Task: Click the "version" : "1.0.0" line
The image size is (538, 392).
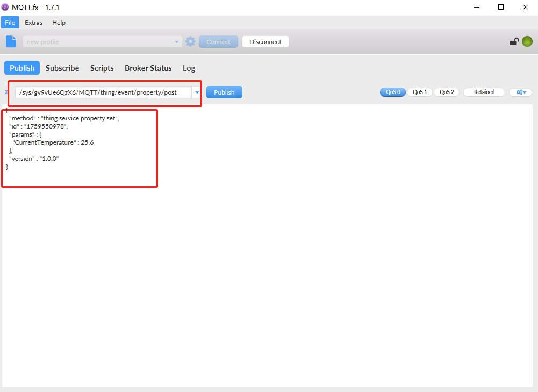Action: (34, 159)
